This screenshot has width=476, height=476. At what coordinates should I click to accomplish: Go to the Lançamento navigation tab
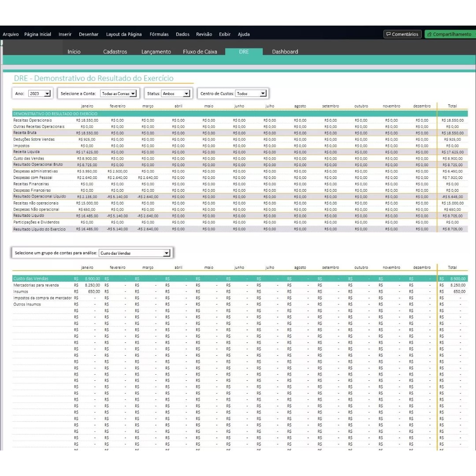point(156,52)
